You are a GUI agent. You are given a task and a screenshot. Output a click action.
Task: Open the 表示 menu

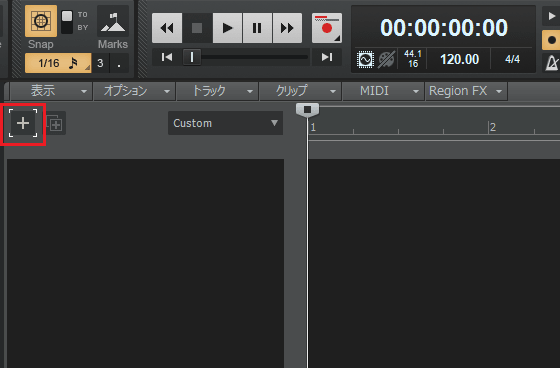coord(51,91)
